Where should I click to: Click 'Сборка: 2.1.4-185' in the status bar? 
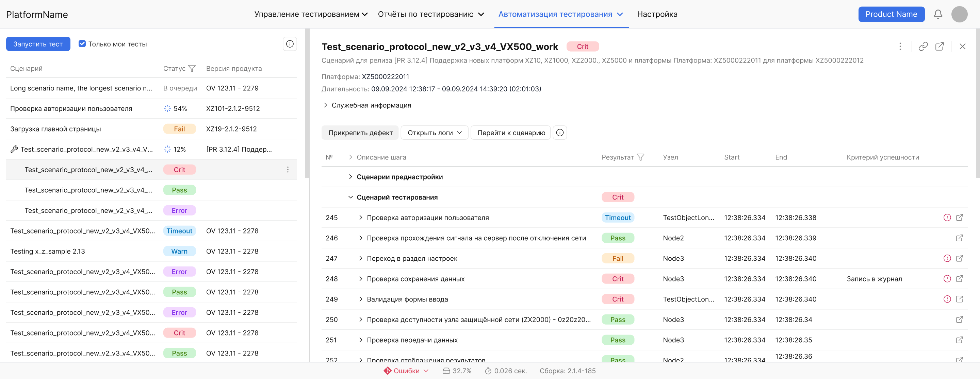tap(567, 371)
